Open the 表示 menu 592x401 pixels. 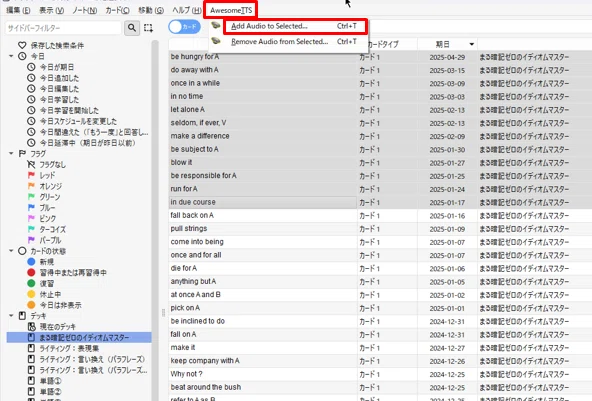(51, 10)
